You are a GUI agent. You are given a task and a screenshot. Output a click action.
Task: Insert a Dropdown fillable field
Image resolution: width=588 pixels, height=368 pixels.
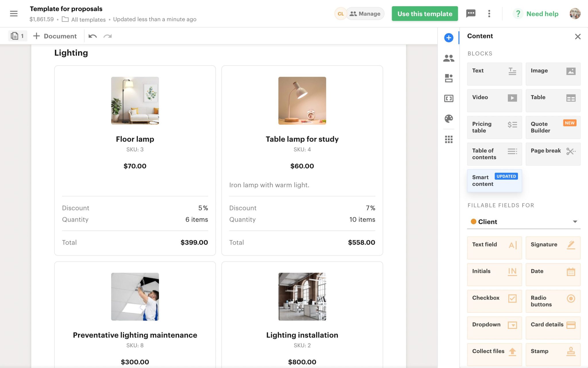coord(494,328)
